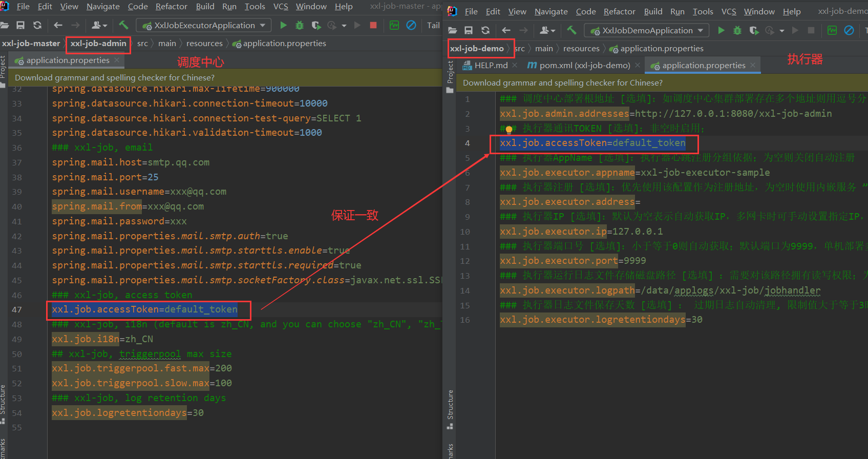Open the Refactor menu in xxl-job-master window
868x459 pixels.
pyautogui.click(x=171, y=6)
